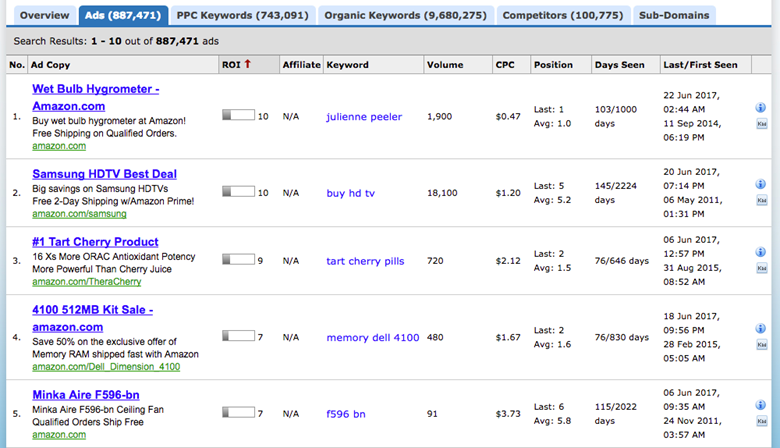The image size is (780, 448).
Task: Click julienne peeler keyword link
Action: click(364, 117)
